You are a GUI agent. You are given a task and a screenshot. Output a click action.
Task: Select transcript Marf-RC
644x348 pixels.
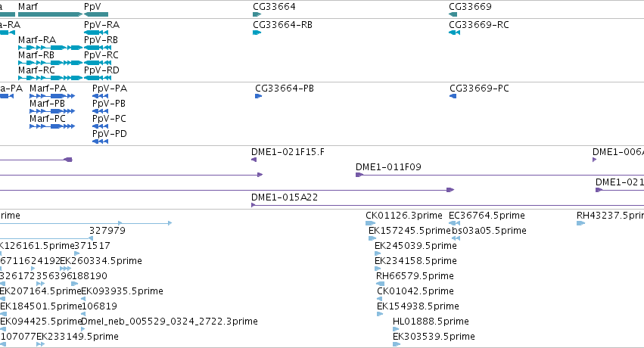pos(50,78)
